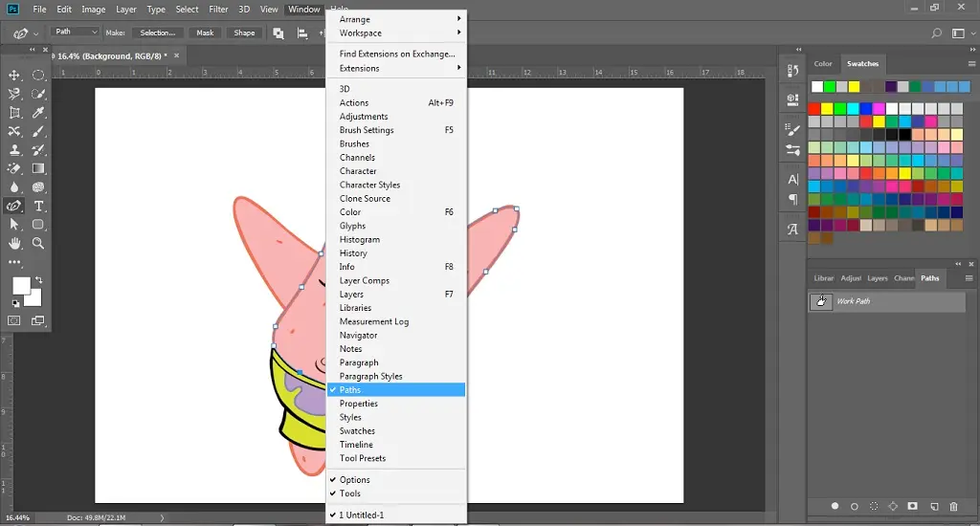Select the Zoom tool
This screenshot has width=980, height=526.
[x=38, y=243]
